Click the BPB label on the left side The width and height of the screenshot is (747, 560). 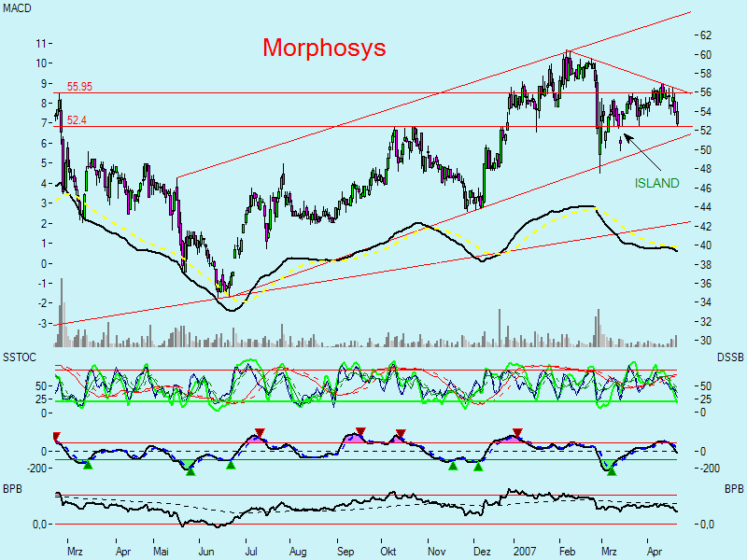(12, 489)
